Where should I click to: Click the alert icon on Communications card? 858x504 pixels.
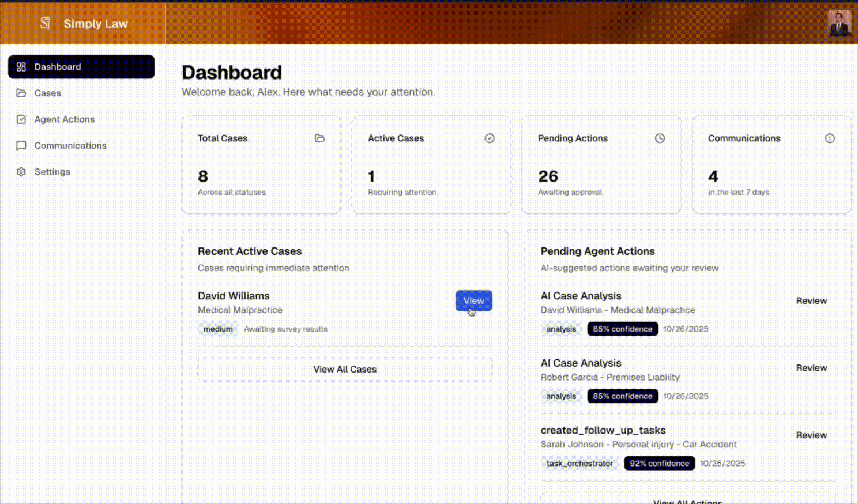830,138
